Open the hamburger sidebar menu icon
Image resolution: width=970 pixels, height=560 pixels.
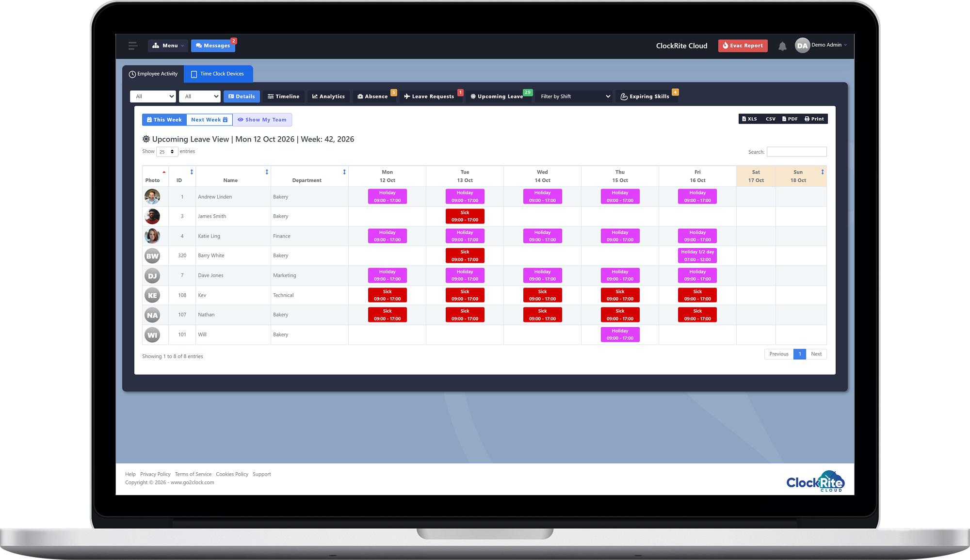pos(132,46)
